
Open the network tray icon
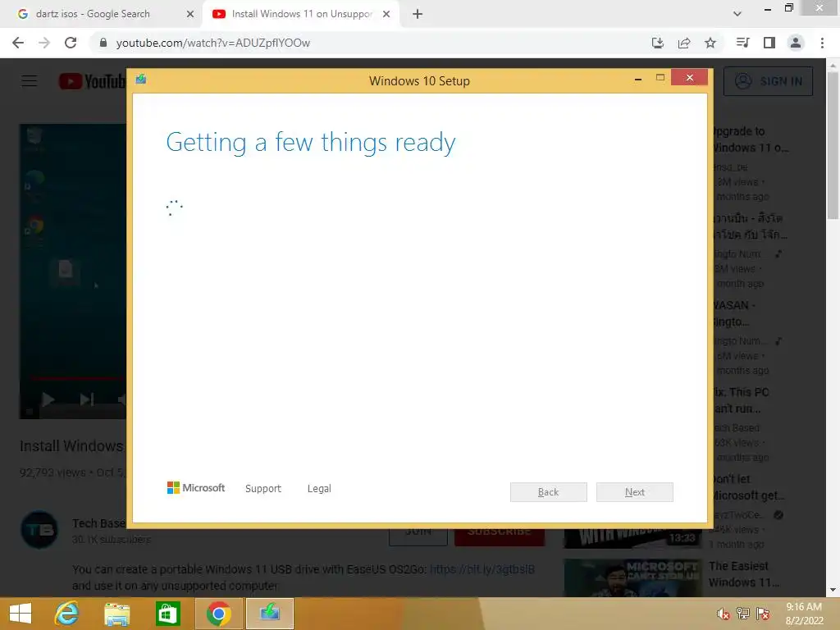(x=743, y=614)
